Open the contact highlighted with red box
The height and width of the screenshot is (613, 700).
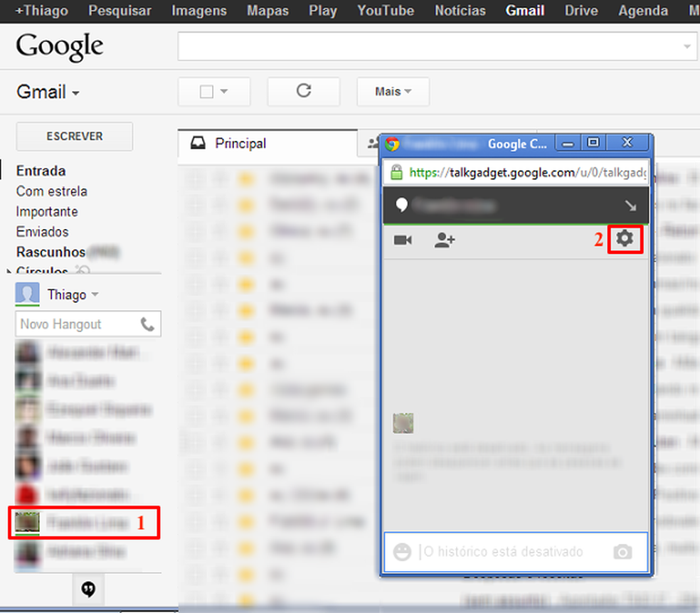pyautogui.click(x=84, y=523)
